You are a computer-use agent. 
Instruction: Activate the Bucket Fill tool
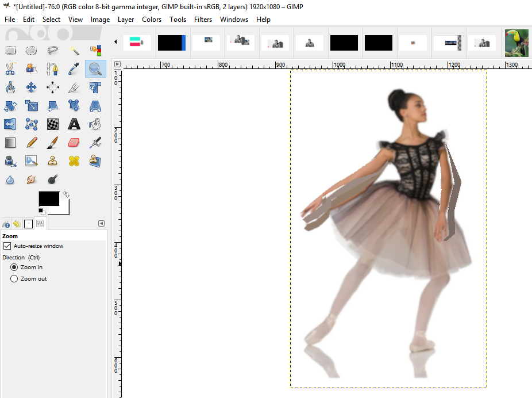[x=95, y=124]
